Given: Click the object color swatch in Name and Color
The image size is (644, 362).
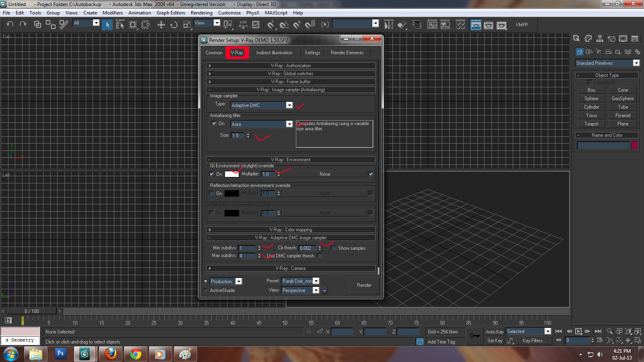Looking at the screenshot, I should [x=635, y=145].
